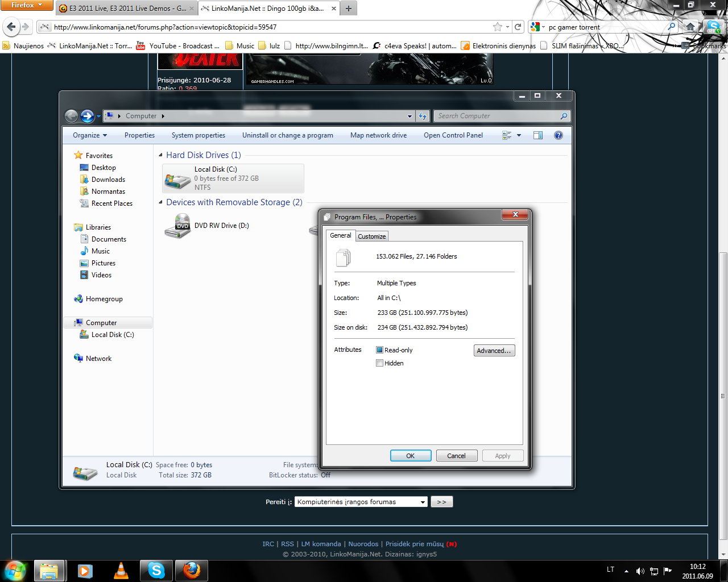Toggle the preview pane icon in Explorer

pyautogui.click(x=538, y=135)
